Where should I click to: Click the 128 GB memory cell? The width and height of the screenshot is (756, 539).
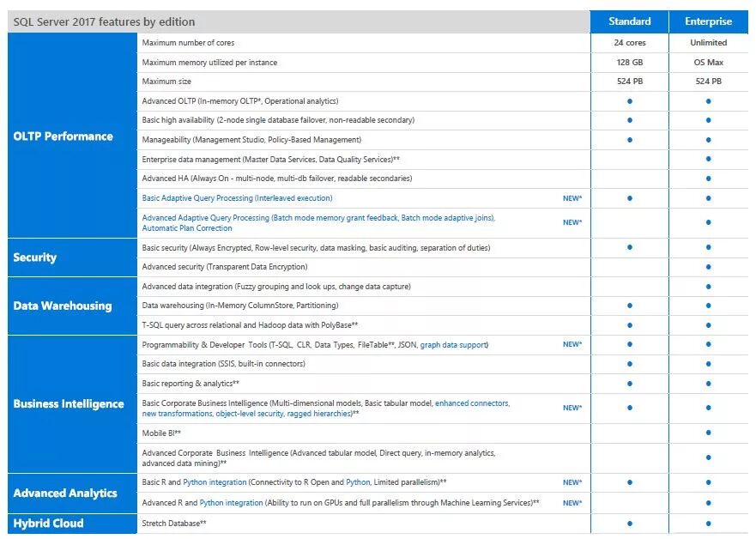click(629, 62)
